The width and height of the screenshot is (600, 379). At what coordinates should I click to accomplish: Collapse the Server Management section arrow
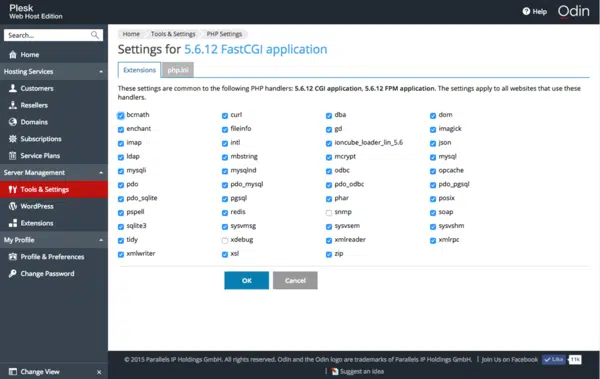point(101,173)
